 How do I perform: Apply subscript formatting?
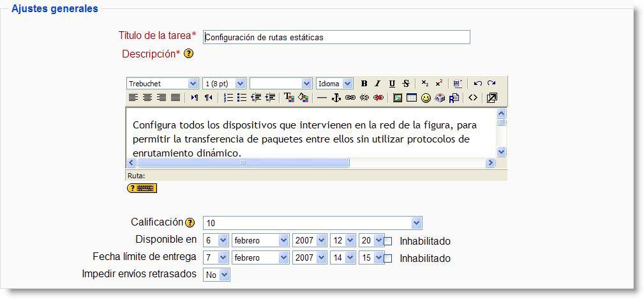(x=425, y=84)
